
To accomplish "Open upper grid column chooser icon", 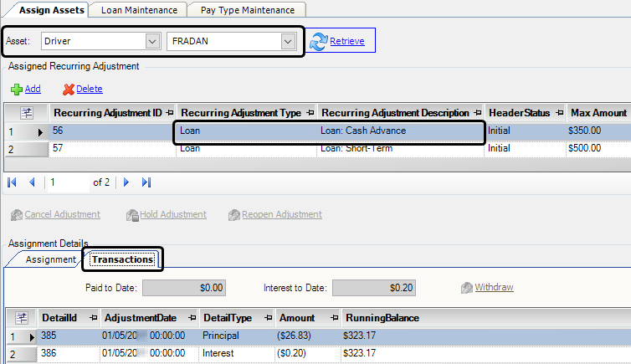I will point(27,114).
